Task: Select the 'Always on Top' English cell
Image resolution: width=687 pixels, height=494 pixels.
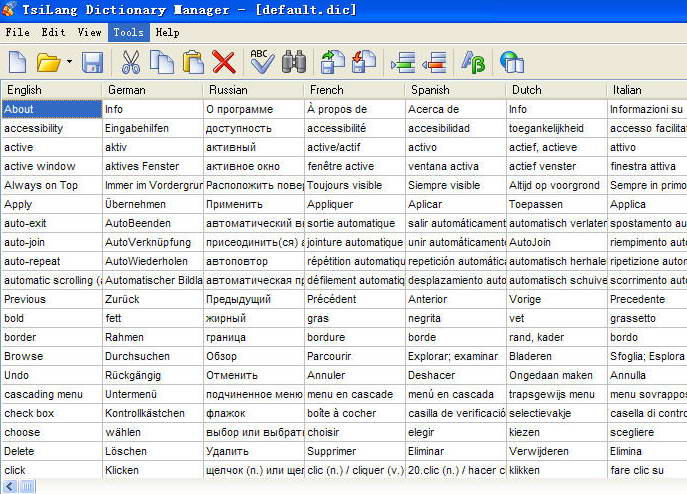Action: pyautogui.click(x=52, y=185)
